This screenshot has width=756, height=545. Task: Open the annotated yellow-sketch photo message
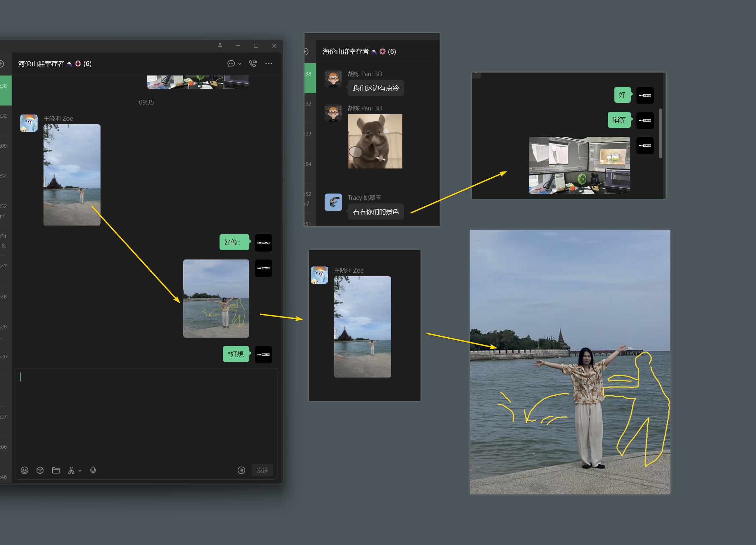pyautogui.click(x=216, y=298)
